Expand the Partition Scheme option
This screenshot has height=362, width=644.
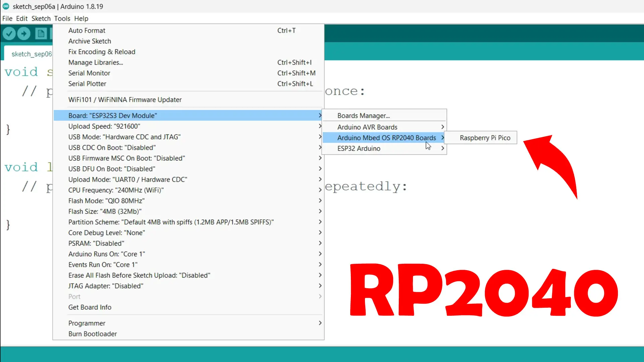(189, 222)
